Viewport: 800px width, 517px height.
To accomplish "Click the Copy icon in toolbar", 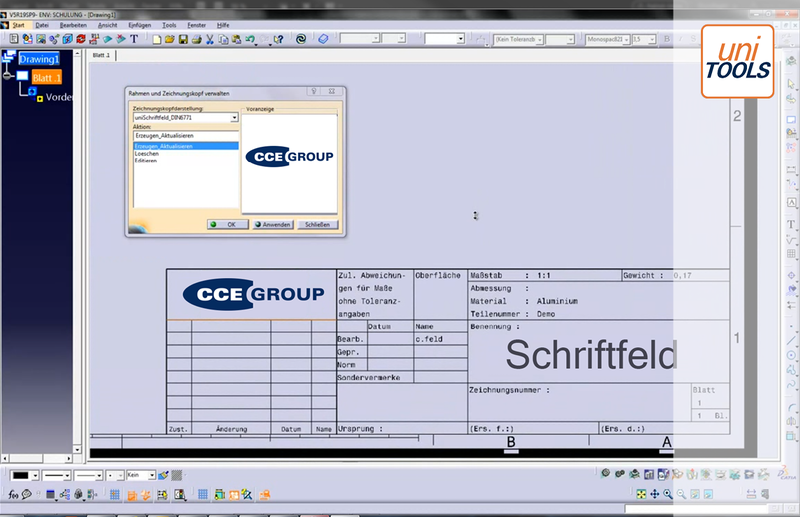I will 223,39.
